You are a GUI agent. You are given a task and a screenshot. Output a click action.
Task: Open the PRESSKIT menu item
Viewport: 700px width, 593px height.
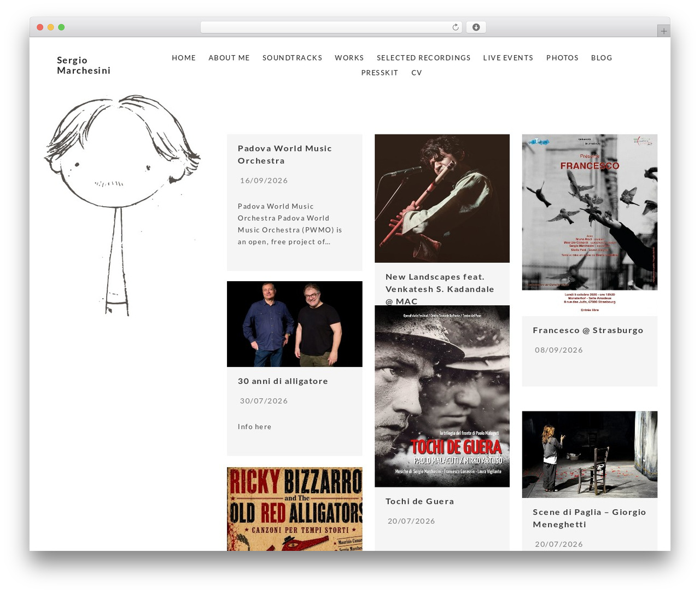[x=380, y=73]
